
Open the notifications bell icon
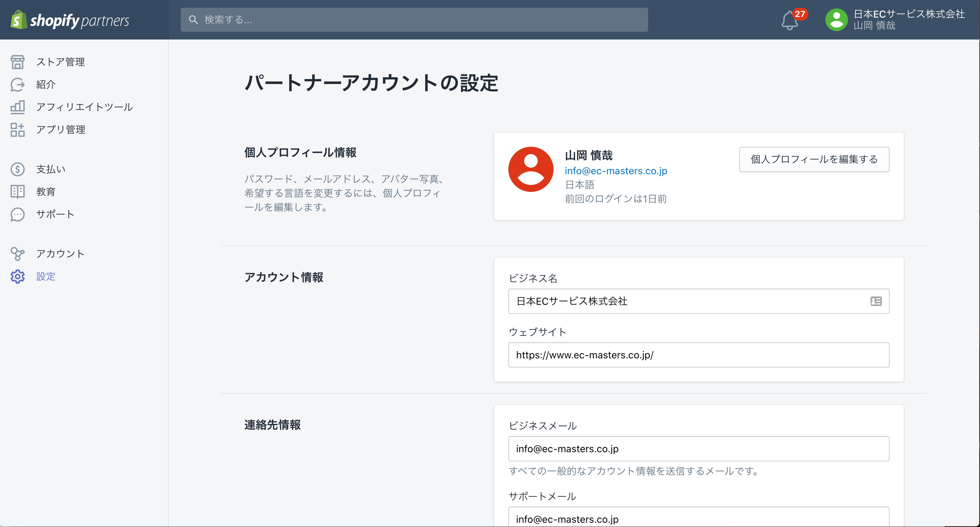coord(790,21)
